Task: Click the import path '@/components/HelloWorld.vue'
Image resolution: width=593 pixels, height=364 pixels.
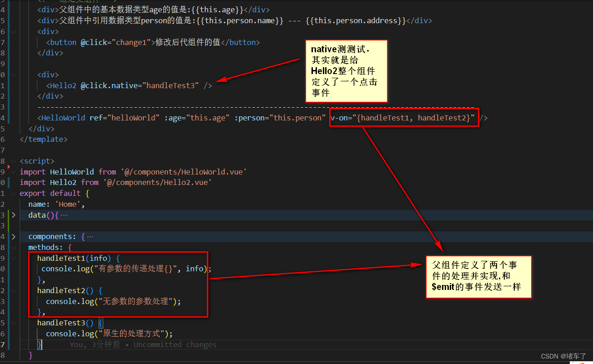Action: [184, 172]
